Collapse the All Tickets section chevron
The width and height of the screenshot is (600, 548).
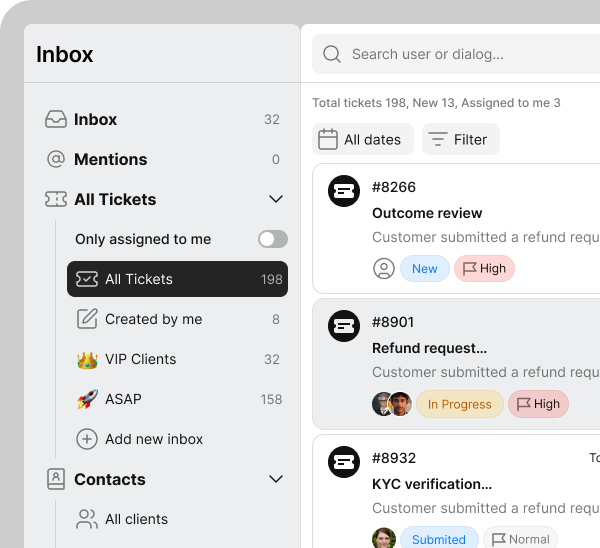pos(276,199)
